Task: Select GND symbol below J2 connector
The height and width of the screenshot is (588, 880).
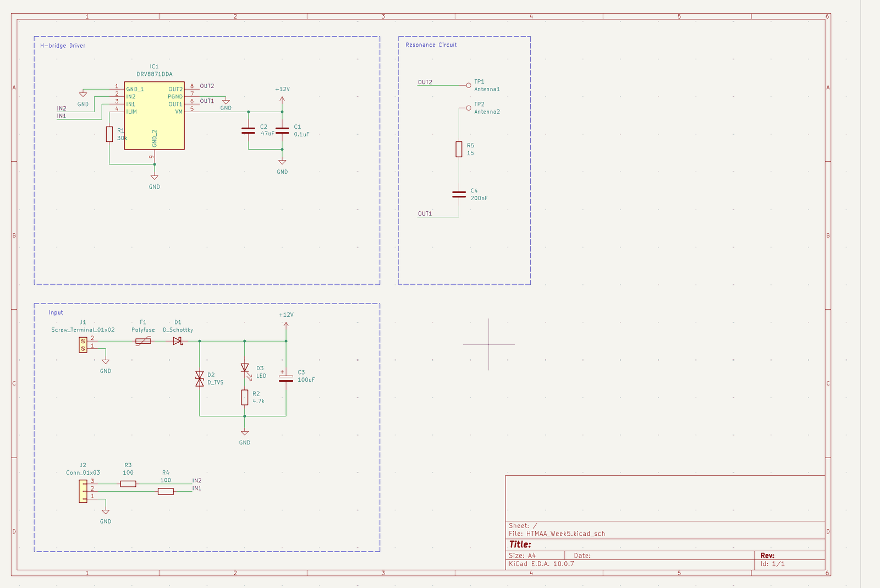Action: tap(106, 512)
